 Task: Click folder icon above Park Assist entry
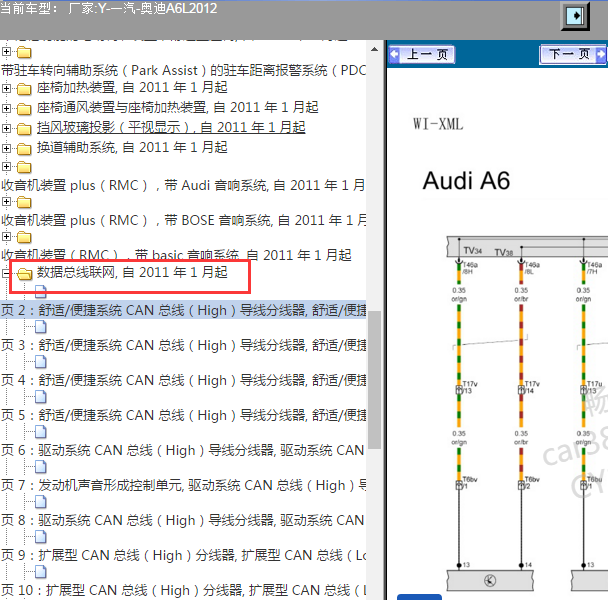click(24, 52)
